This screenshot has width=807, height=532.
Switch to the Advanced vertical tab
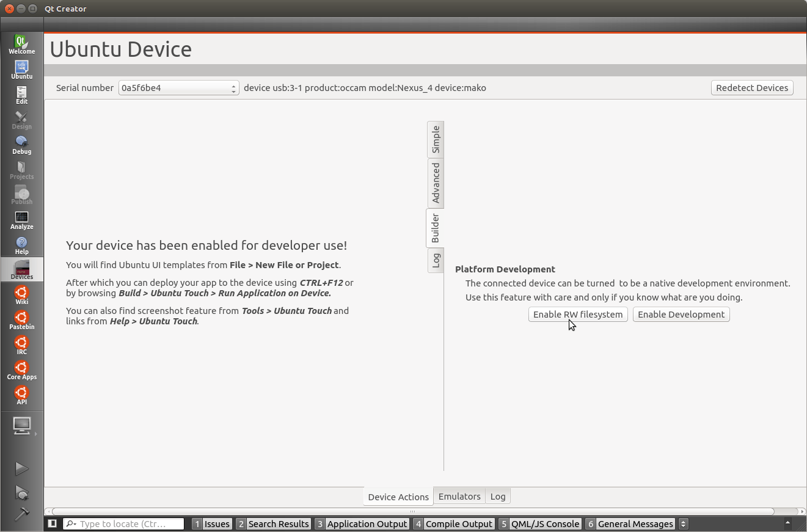tap(436, 183)
